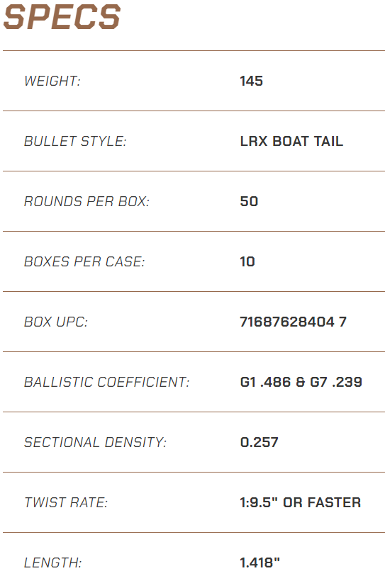Select the ROUNDS PER BOX label
The height and width of the screenshot is (588, 385).
pyautogui.click(x=87, y=201)
